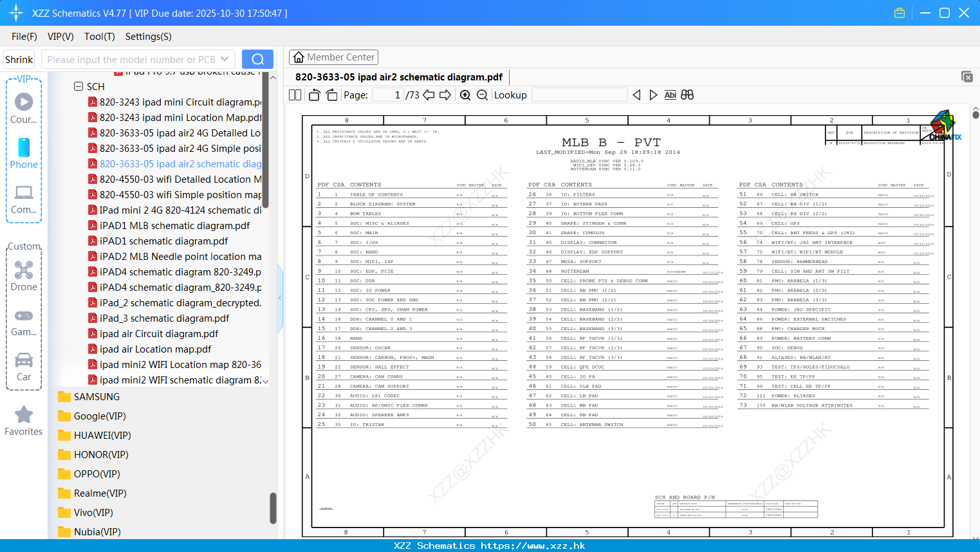The width and height of the screenshot is (980, 552).
Task: Select the 820-3633-05 ipad air2 schematic tab
Action: (399, 77)
